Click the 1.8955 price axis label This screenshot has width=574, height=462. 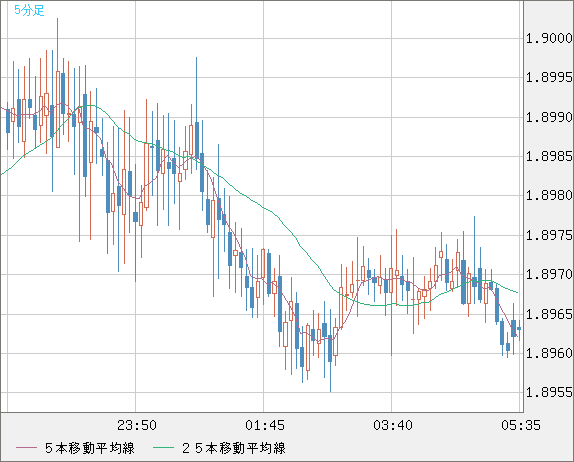pos(549,392)
